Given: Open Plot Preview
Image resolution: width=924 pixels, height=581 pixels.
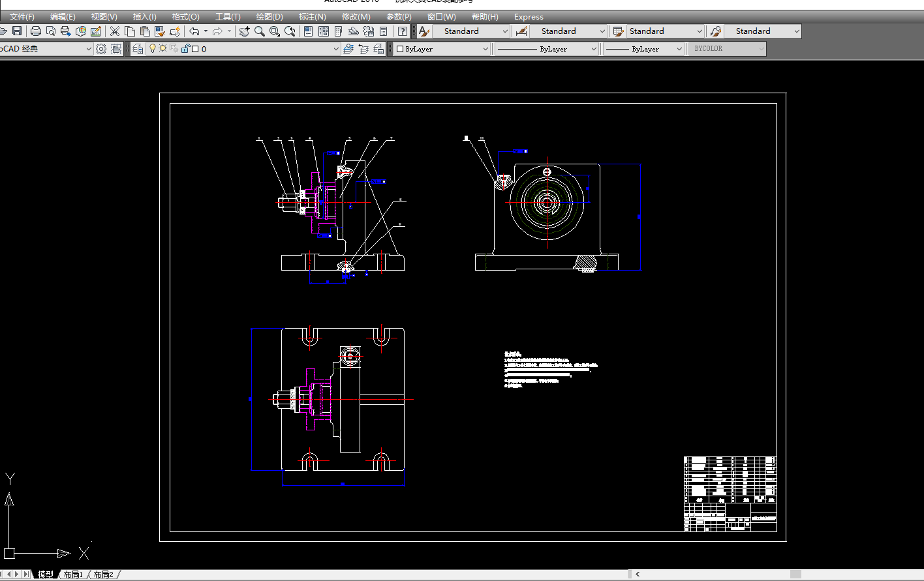Looking at the screenshot, I should pos(51,31).
